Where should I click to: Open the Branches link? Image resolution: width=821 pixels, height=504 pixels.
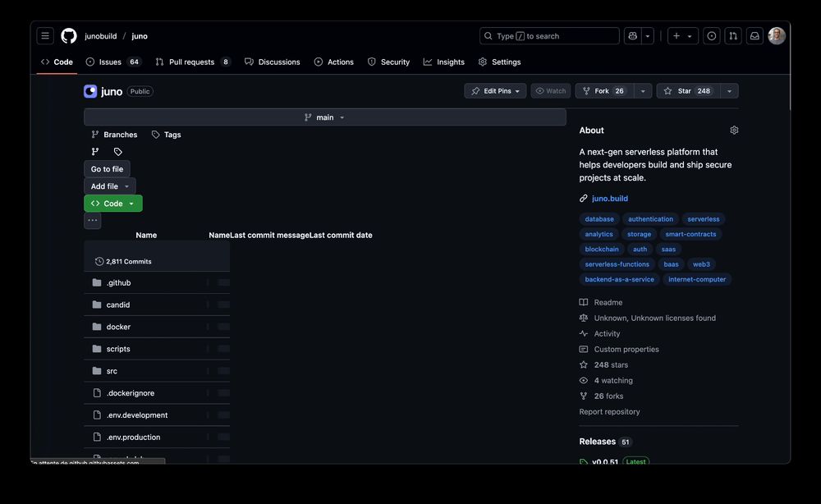114,135
